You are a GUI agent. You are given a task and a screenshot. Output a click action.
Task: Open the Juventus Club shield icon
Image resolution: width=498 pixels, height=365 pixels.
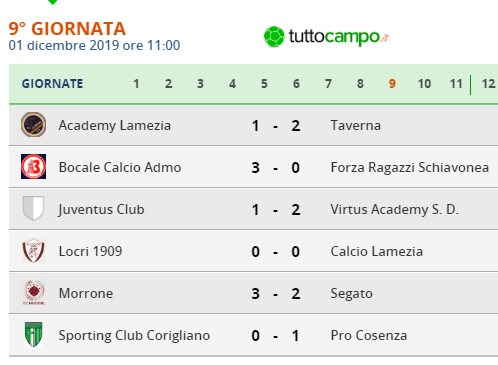click(33, 209)
